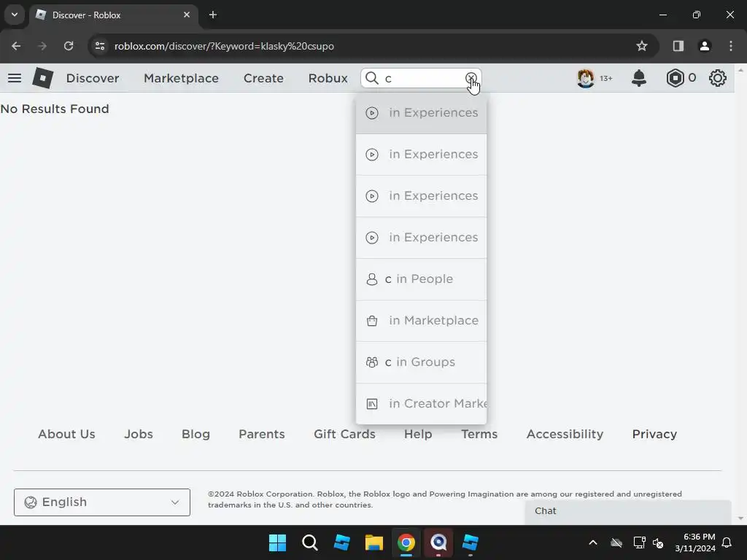The image size is (747, 560).
Task: Open the hamburger navigation menu
Action: coord(15,78)
